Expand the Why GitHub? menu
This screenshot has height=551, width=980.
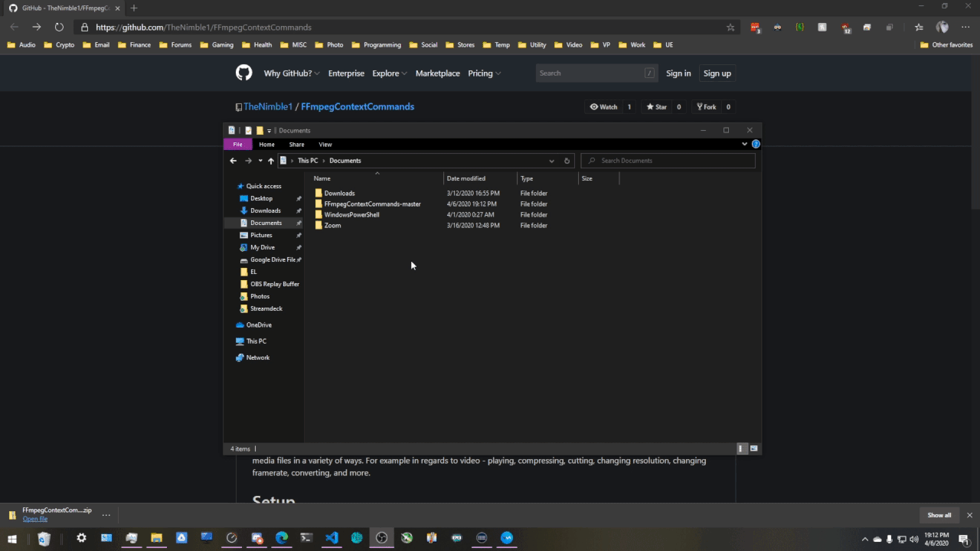coord(292,73)
